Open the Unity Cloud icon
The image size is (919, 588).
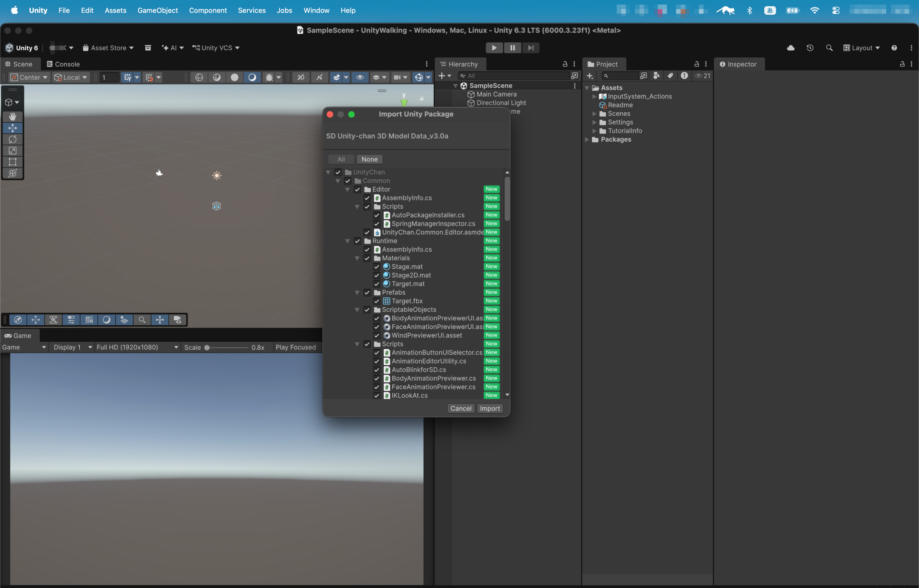tap(790, 48)
